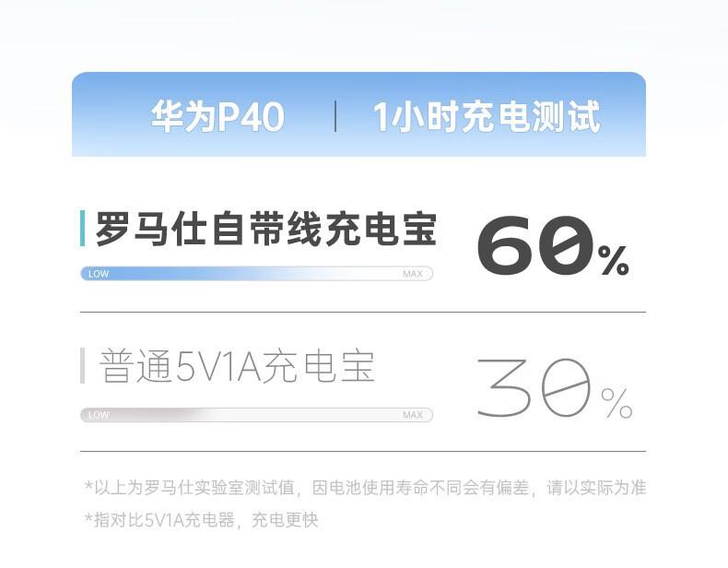Click the percent sign next to 30

click(x=616, y=403)
